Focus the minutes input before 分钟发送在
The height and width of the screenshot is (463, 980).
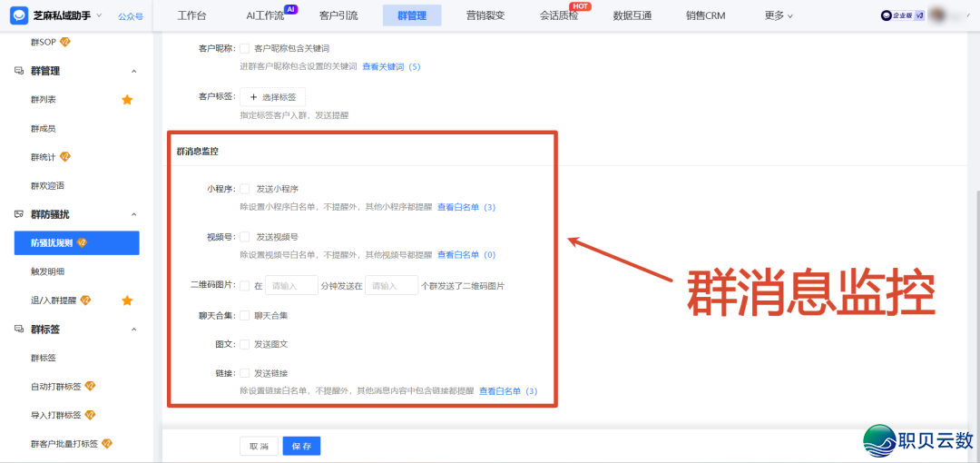(x=292, y=285)
